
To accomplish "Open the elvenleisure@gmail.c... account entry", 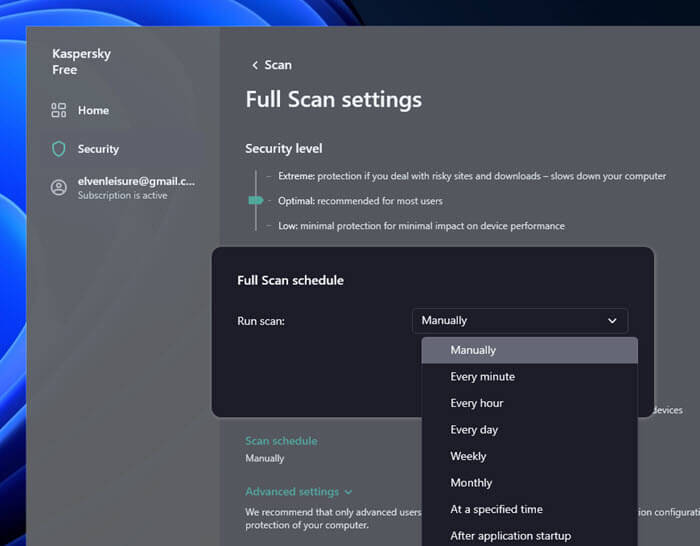I will [123, 188].
